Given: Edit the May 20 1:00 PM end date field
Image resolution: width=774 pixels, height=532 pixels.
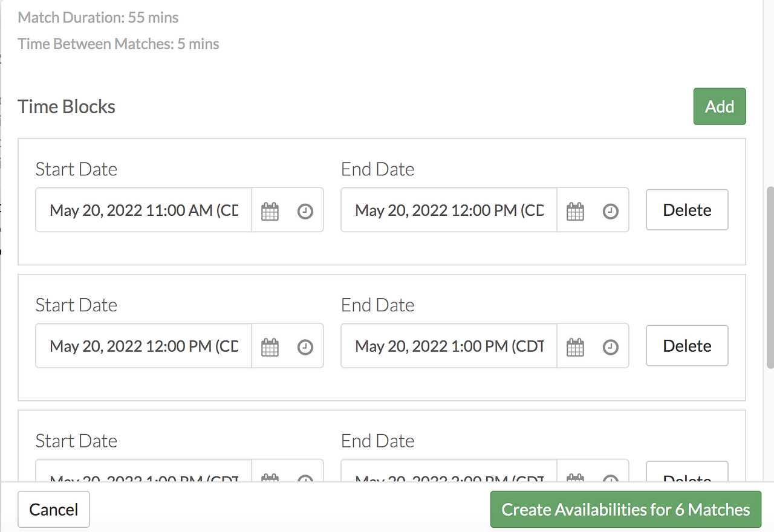Looking at the screenshot, I should pos(449,346).
